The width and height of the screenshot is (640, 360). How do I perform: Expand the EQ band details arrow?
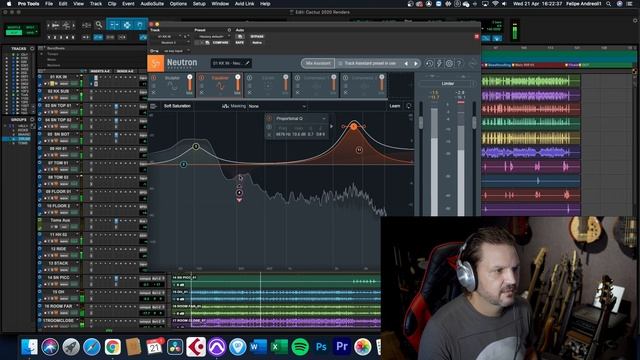click(x=331, y=126)
